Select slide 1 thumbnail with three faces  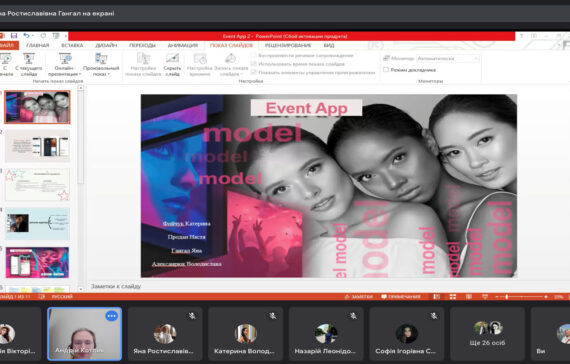pyautogui.click(x=37, y=107)
